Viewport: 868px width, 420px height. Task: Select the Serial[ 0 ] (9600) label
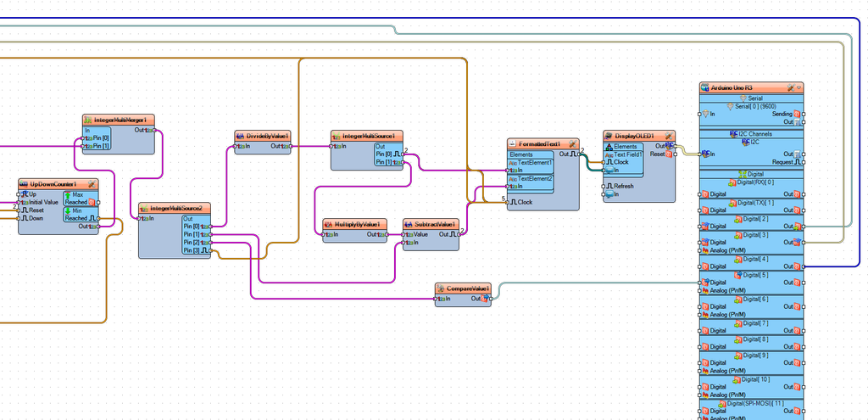755,106
